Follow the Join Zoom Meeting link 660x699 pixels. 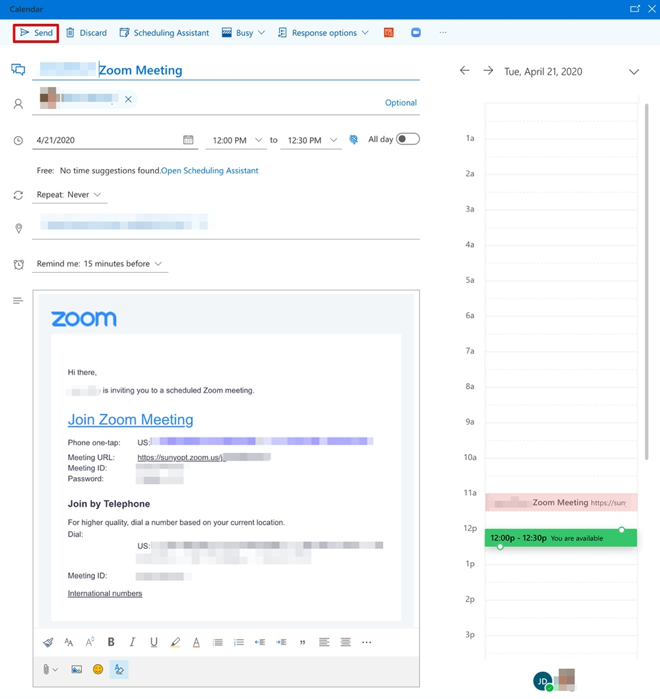[x=131, y=419]
